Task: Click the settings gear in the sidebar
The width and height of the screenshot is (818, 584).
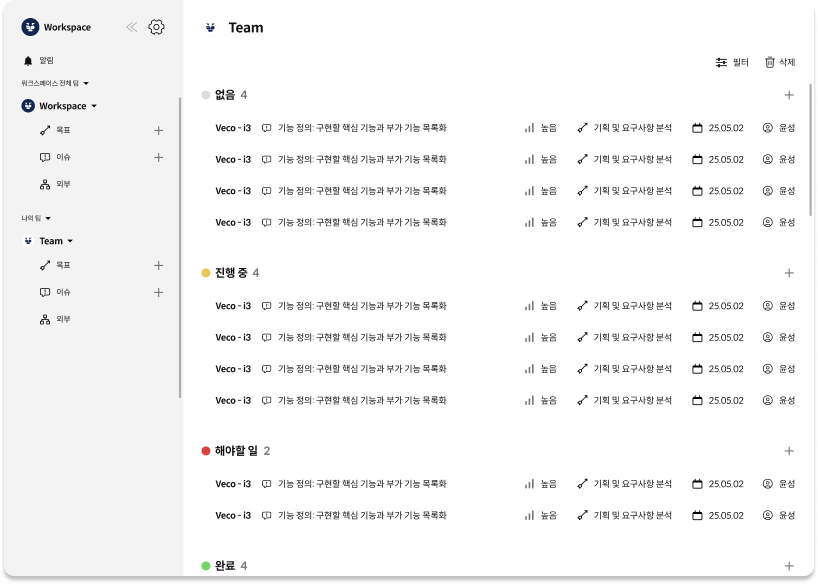Action: coord(156,27)
